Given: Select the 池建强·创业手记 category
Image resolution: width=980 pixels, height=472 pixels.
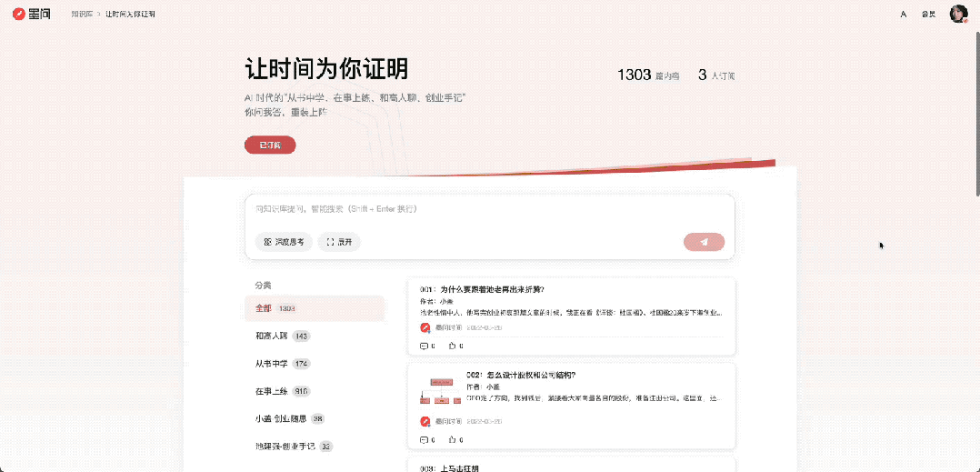Looking at the screenshot, I should pos(315,446).
